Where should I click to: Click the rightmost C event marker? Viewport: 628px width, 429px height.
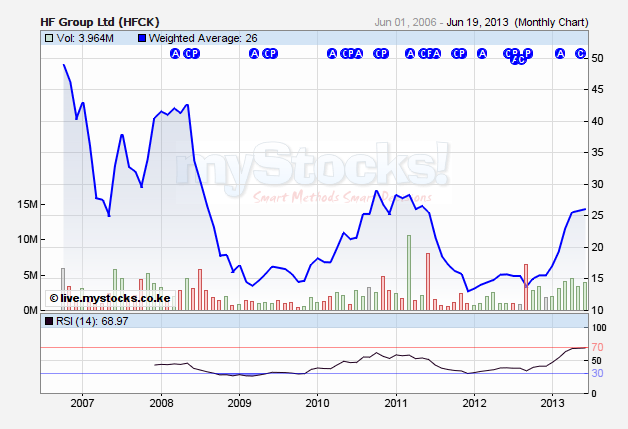[580, 54]
